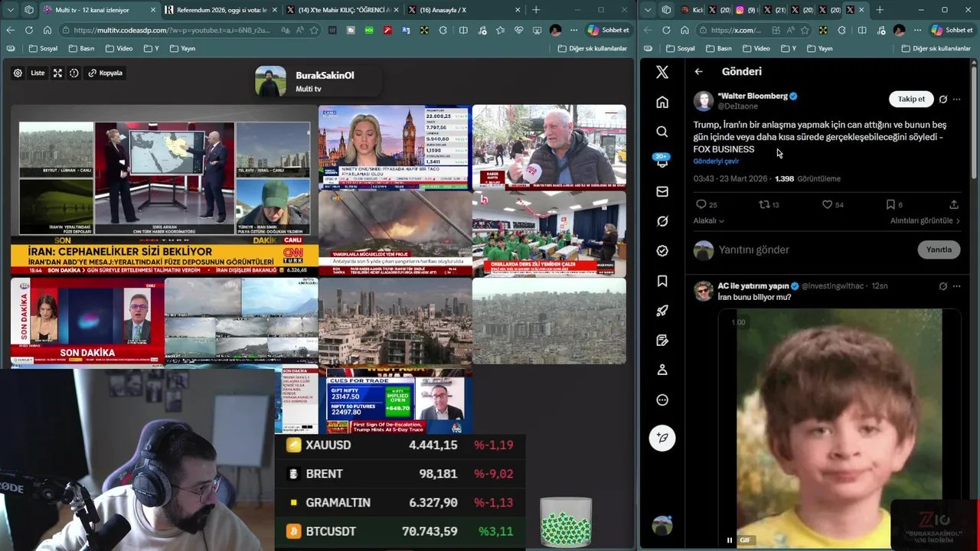Refresh the page in the Multi tv browser window

(x=29, y=30)
